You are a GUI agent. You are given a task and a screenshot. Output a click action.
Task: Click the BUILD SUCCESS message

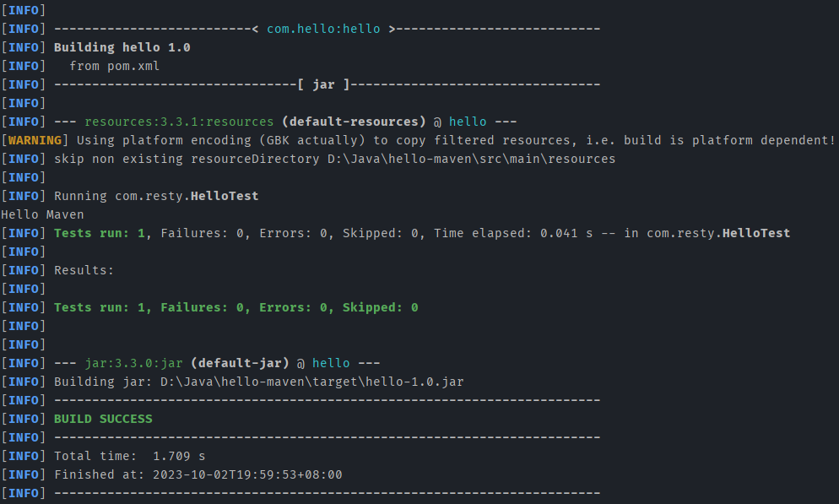103,419
